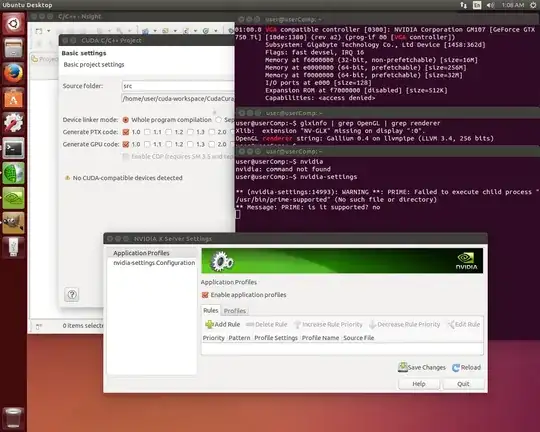Open the Trash launcher icon
Viewport: 540px width, 432px height.
click(13, 418)
